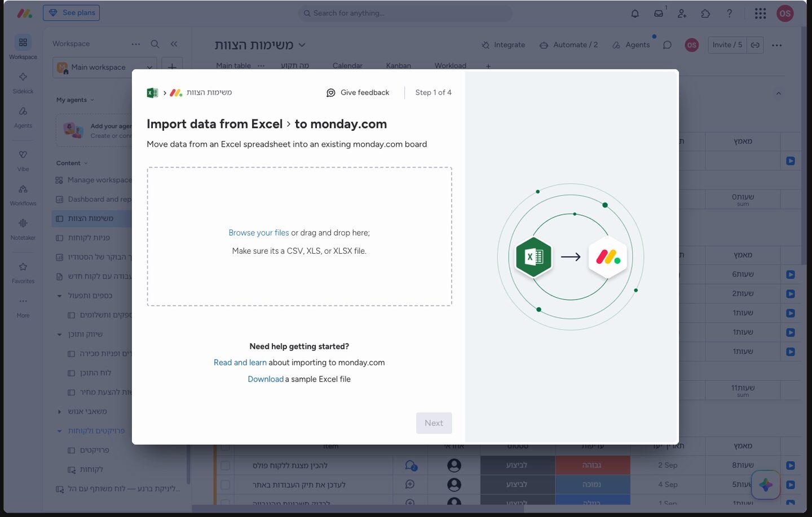Download the sample Excel file
The width and height of the screenshot is (812, 517).
coord(266,379)
